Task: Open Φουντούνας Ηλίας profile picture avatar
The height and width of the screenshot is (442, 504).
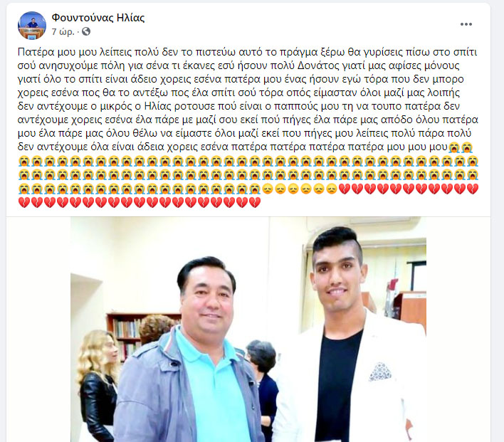Action: click(x=32, y=26)
